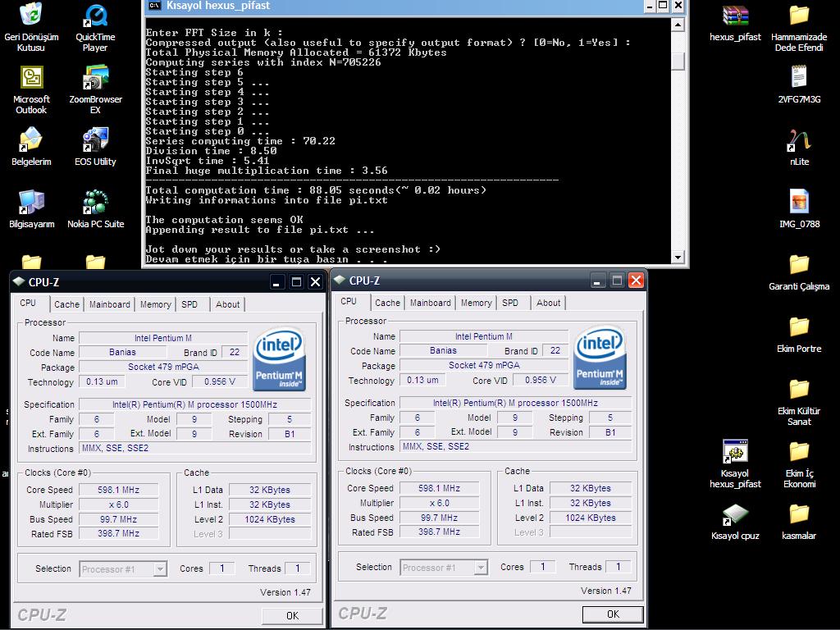
Task: Click Rated FSB 398.7 MHz in right CPU-Z
Action: point(440,532)
